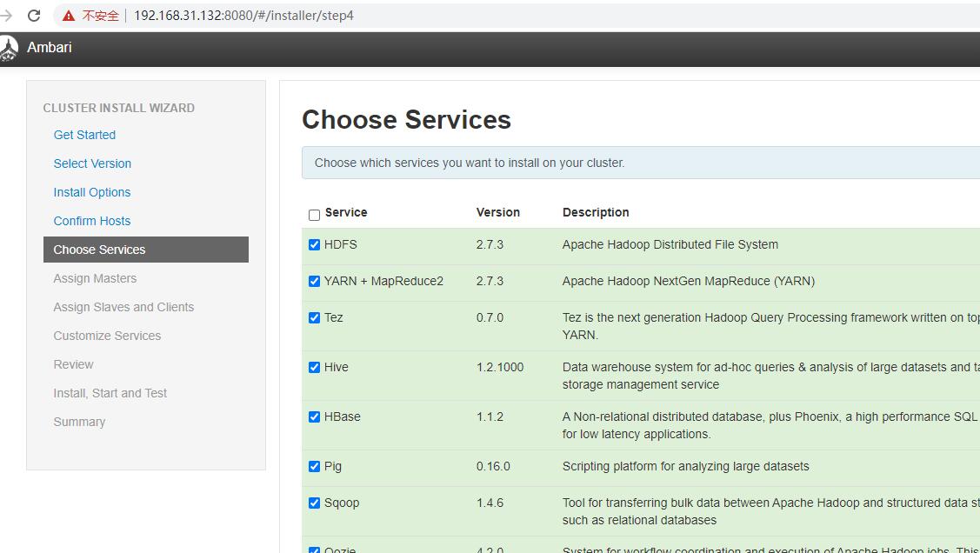This screenshot has width=980, height=553.
Task: Click "Apache Hadoop Distributed File System" description
Action: (670, 245)
